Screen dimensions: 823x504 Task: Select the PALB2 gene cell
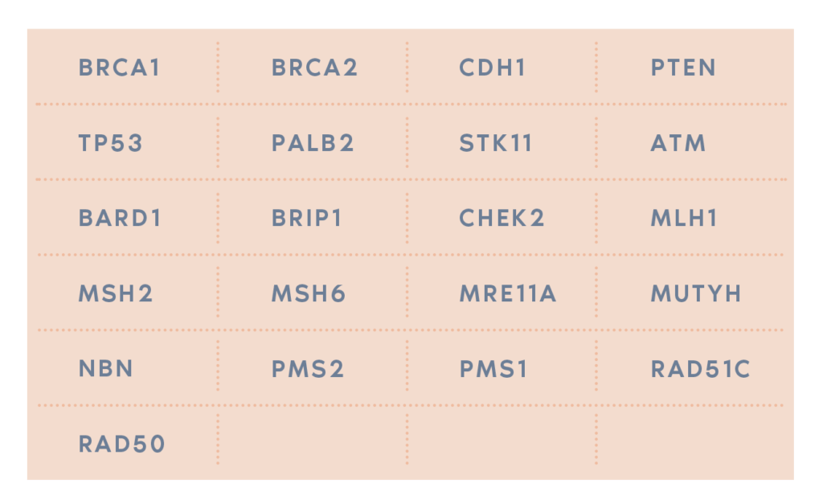click(x=313, y=143)
